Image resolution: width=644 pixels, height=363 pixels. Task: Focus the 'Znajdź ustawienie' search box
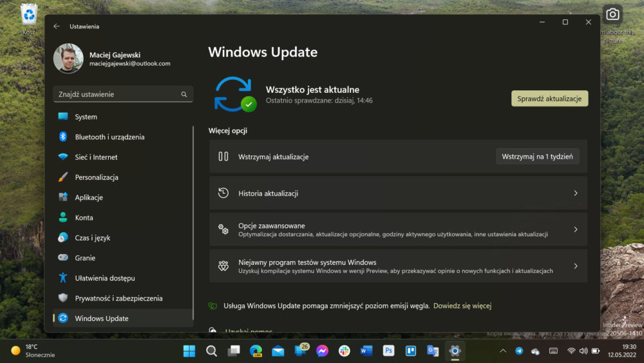coord(123,94)
